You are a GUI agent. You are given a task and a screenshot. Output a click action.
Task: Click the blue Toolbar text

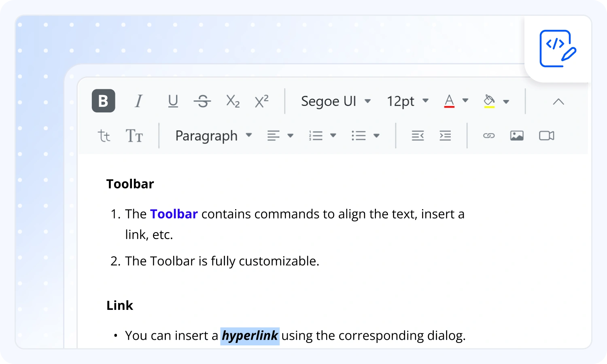[174, 214]
